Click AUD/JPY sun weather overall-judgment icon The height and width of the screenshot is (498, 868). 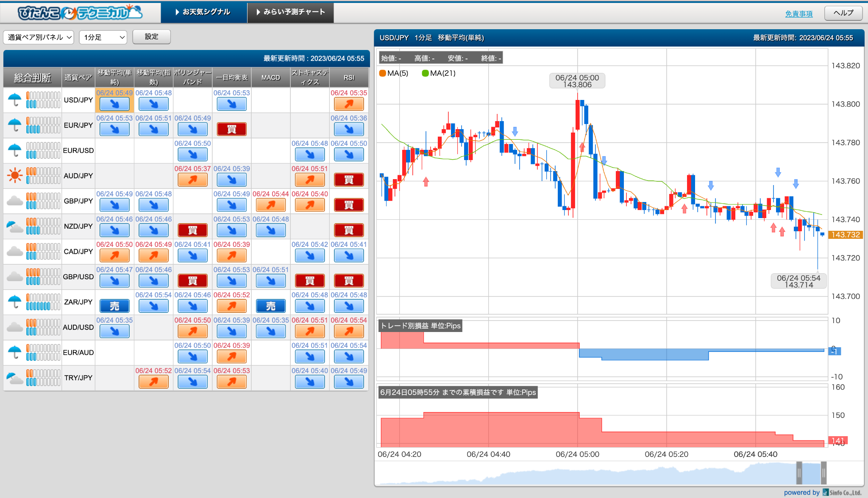[x=15, y=175]
